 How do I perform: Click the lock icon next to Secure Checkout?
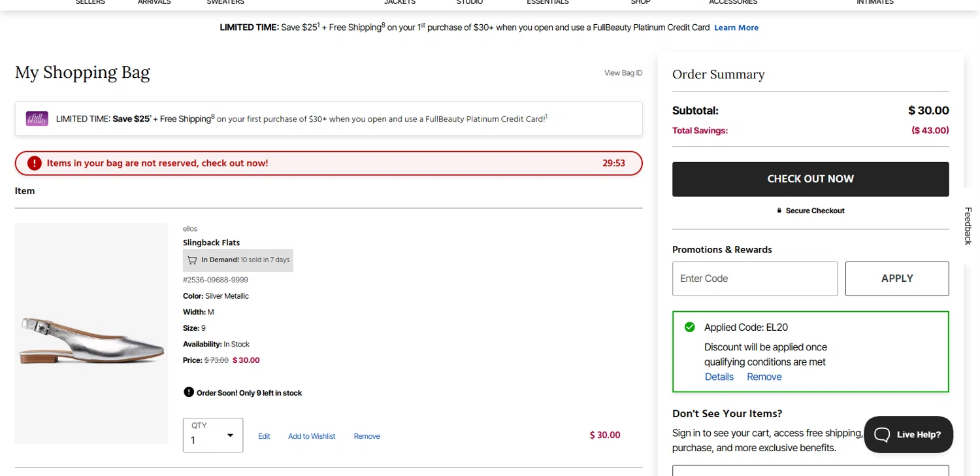coord(779,211)
